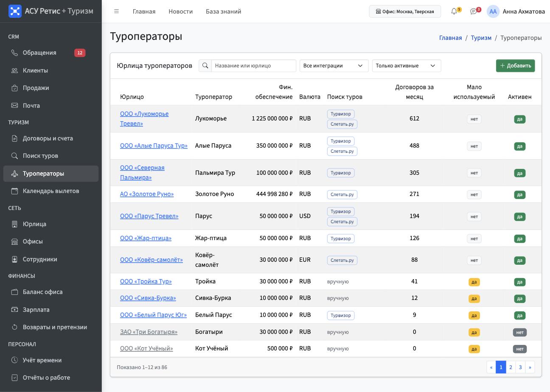
Task: Go to Сотрудники in the sidebar
Action: click(x=51, y=259)
